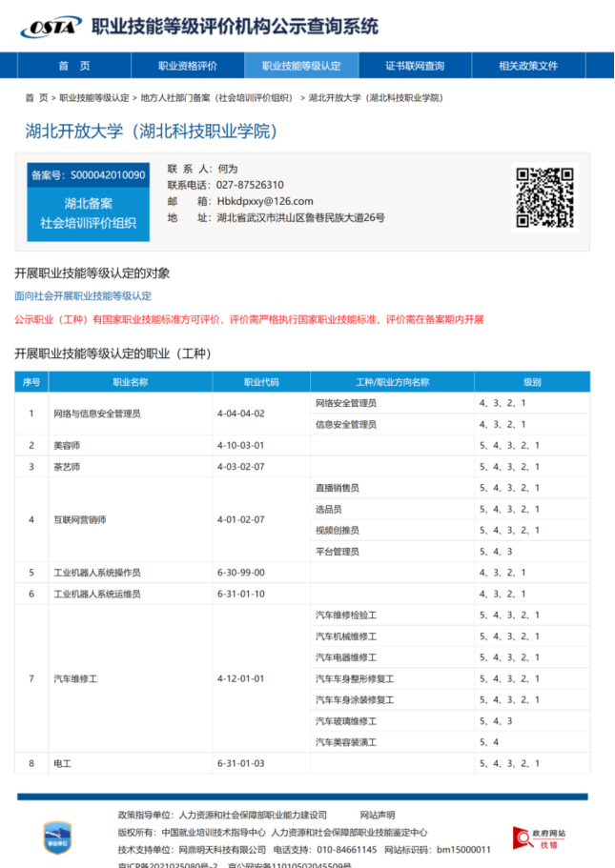Click the OSTA logo in header
This screenshot has width=615, height=868.
coord(51,27)
